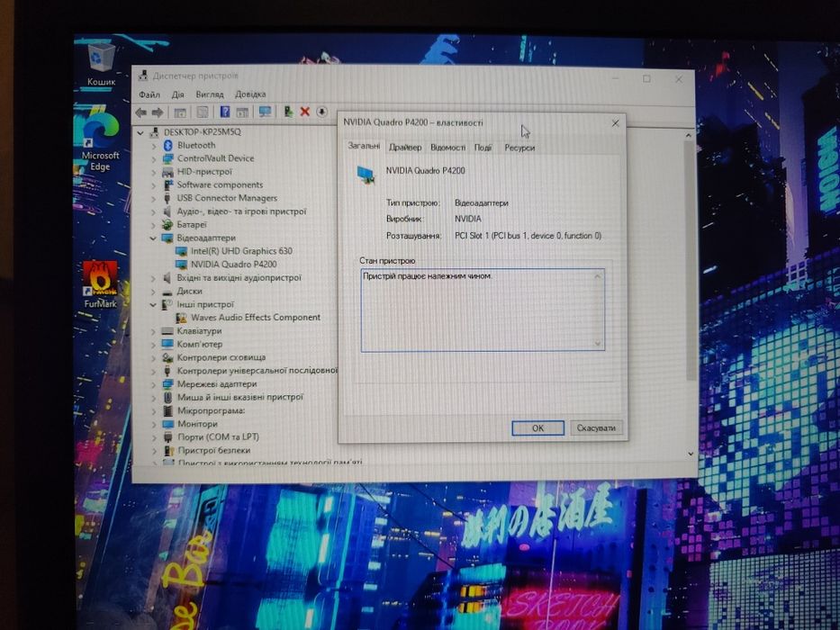The image size is (840, 630).
Task: Open the Вигляд menu
Action: click(x=210, y=94)
